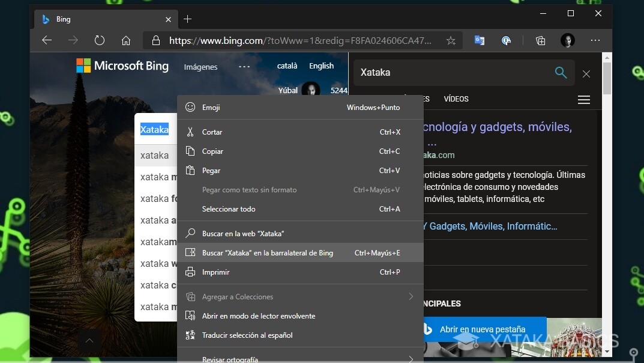Screen dimensions: 644x363
Task: Reload the page using the refresh icon
Action: [99, 40]
